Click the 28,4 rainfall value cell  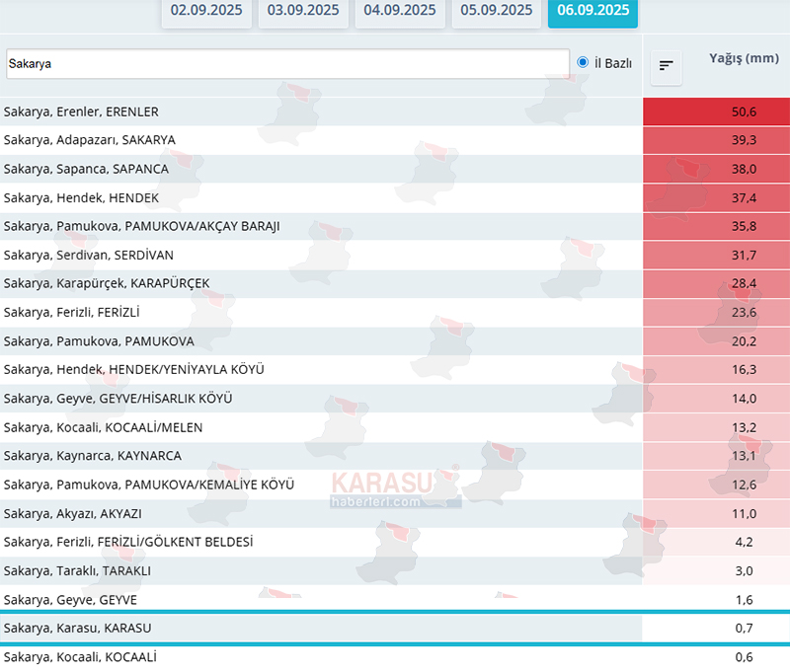716,283
